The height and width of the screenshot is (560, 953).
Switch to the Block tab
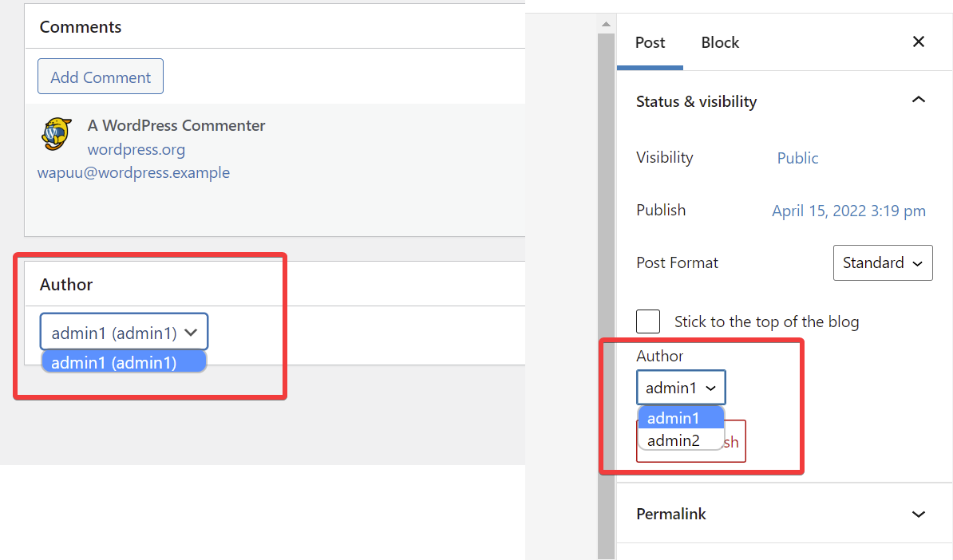tap(719, 42)
